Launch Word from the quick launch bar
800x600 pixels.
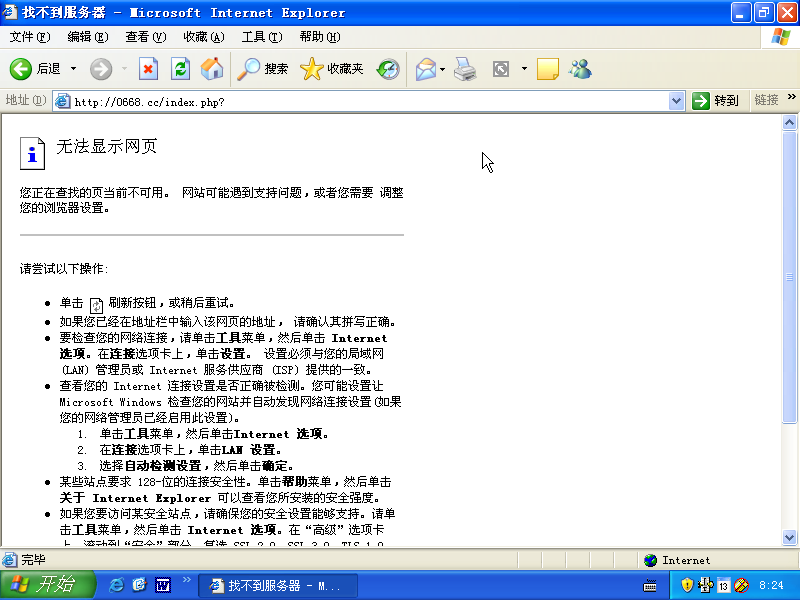pos(162,585)
